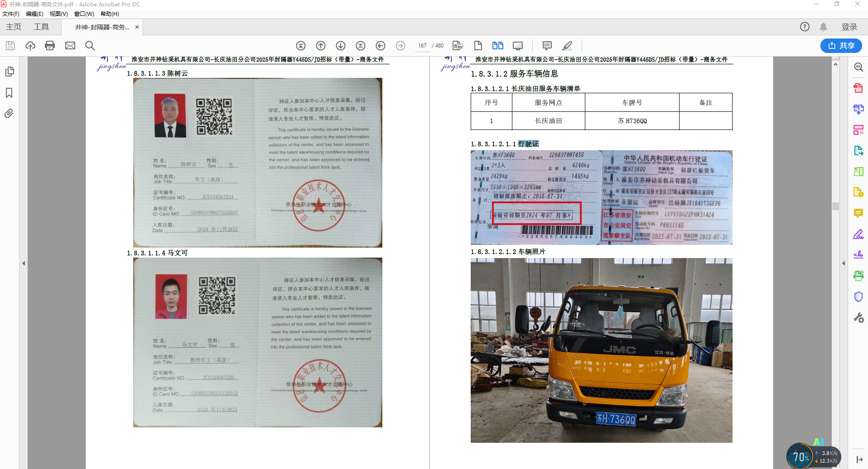This screenshot has height=469, width=868.
Task: Click the 陈树云 certificate image
Action: 258,163
